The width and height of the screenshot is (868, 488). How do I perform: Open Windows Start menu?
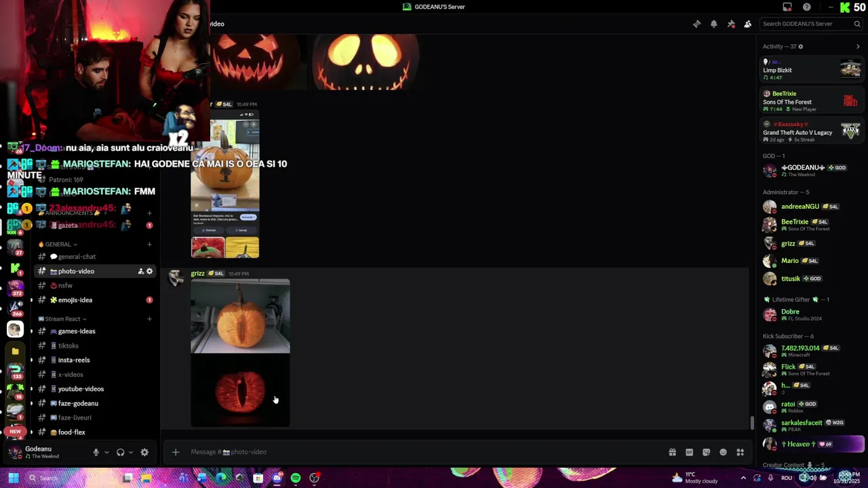(12, 478)
